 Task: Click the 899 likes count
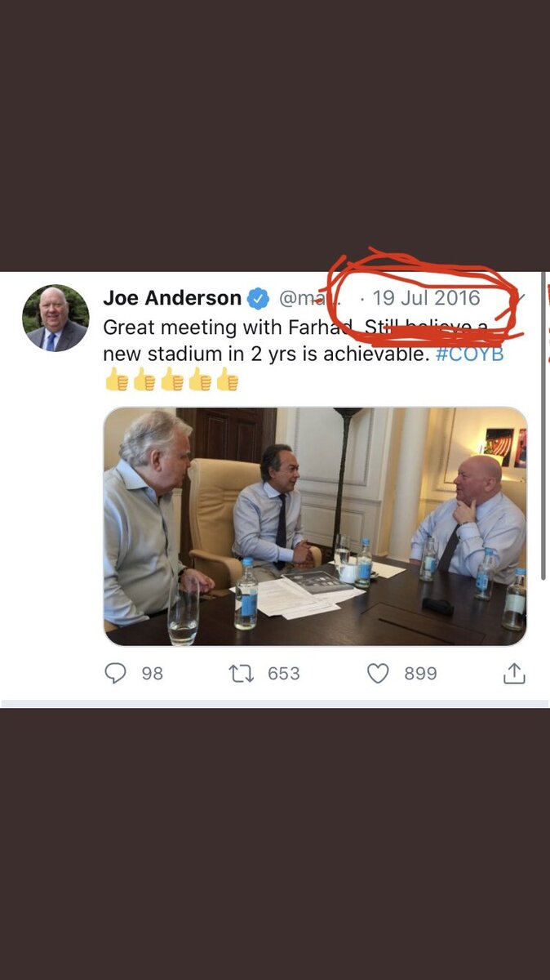pyautogui.click(x=421, y=674)
